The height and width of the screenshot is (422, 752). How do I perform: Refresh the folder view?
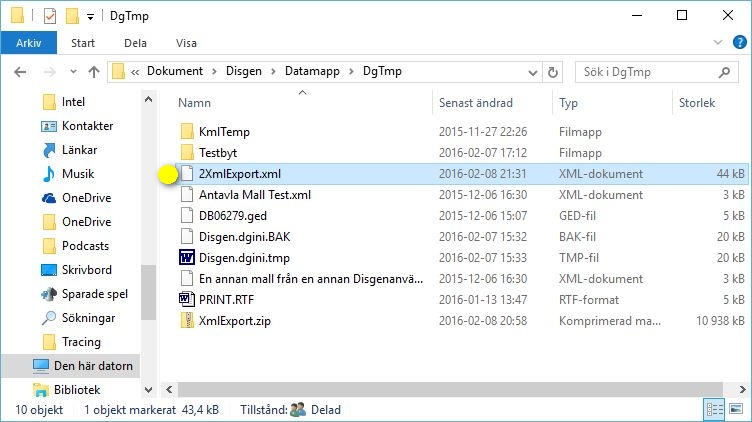552,72
